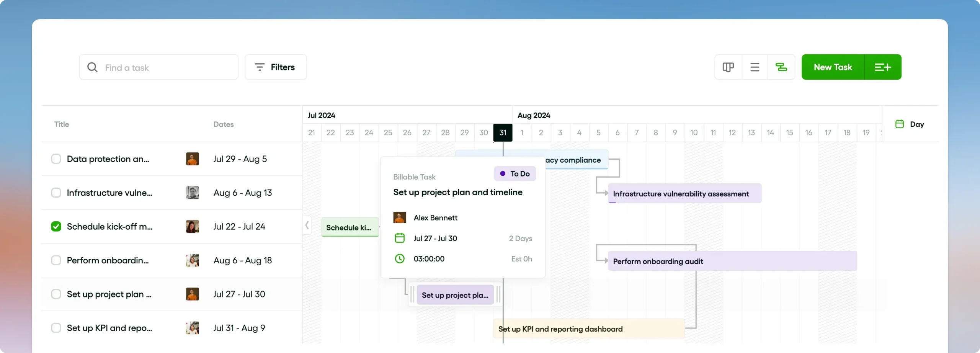The image size is (980, 353).
Task: Click the calendar icon beside Jul 27 - Jul 30
Action: point(400,238)
